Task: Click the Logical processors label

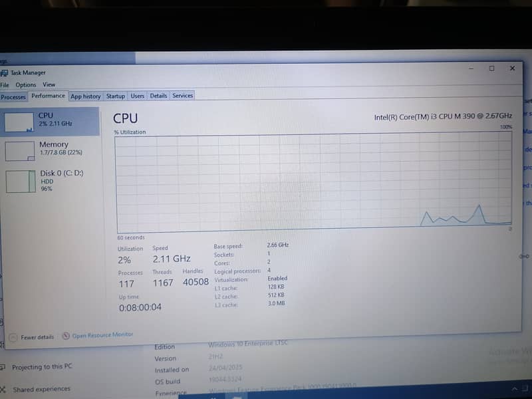Action: (237, 271)
